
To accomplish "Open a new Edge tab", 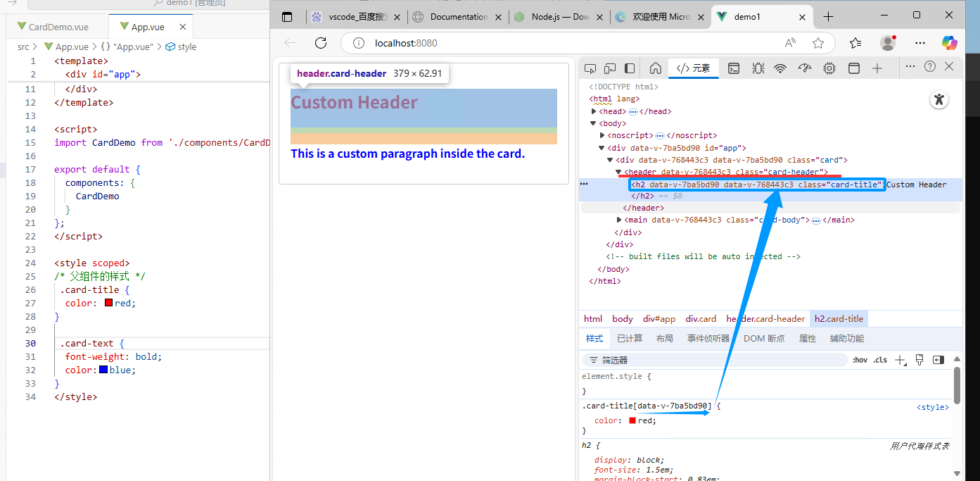I will (828, 16).
